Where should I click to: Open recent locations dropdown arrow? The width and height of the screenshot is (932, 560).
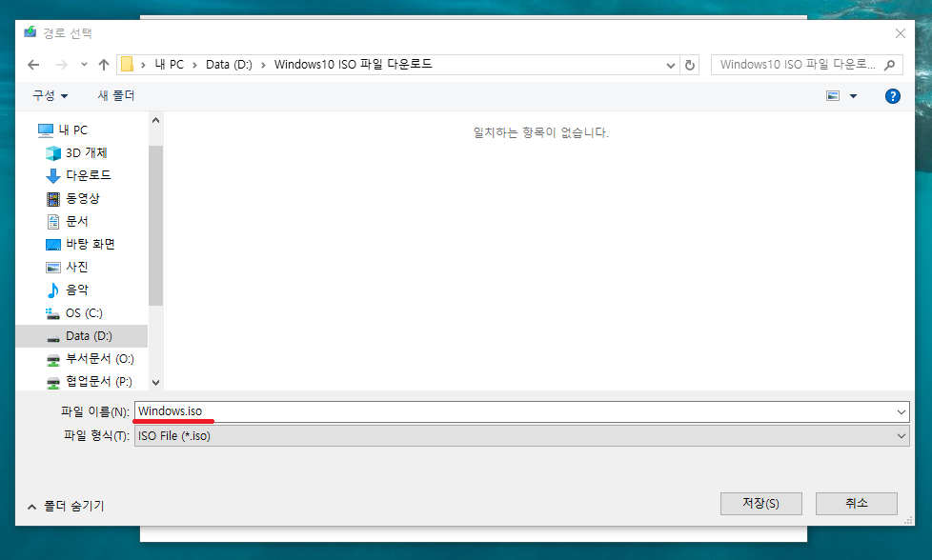pyautogui.click(x=84, y=65)
